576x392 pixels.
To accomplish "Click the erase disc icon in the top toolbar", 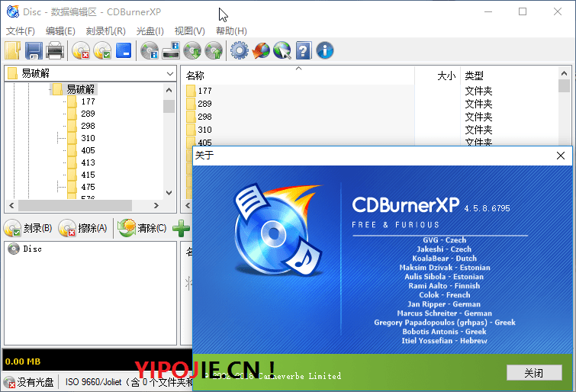I will (81, 51).
